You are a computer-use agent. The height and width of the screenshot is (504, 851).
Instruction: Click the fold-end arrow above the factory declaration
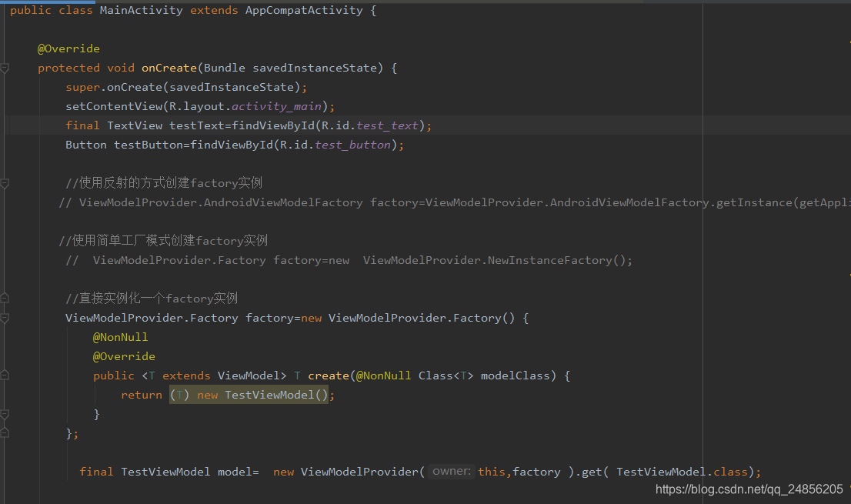[5, 298]
